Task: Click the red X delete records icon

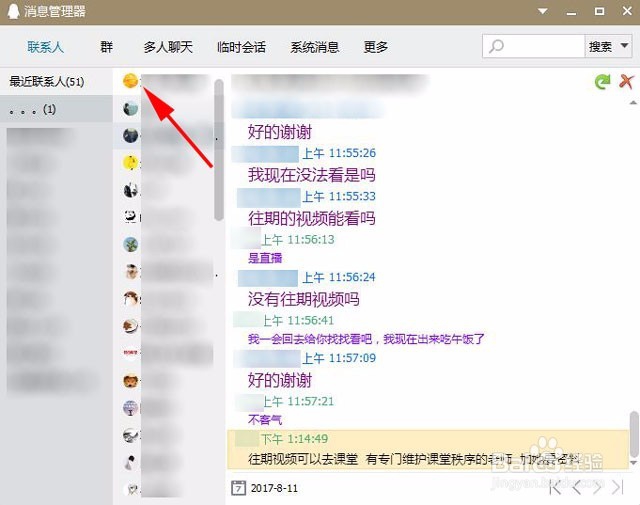Action: click(626, 81)
